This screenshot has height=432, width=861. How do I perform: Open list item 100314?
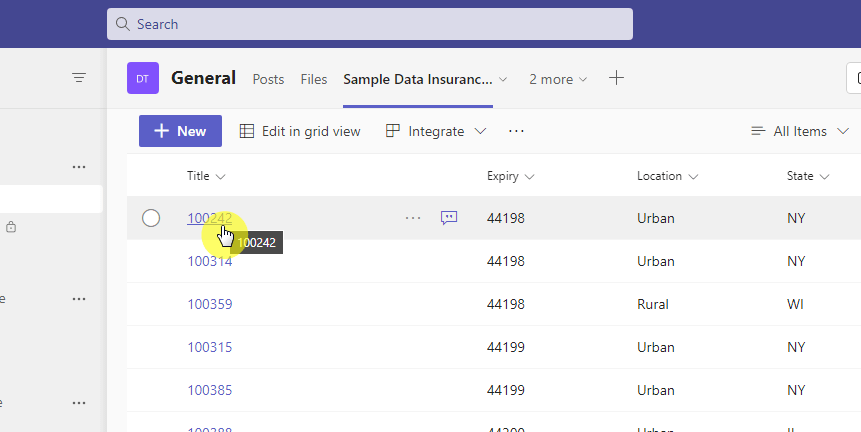(x=210, y=261)
